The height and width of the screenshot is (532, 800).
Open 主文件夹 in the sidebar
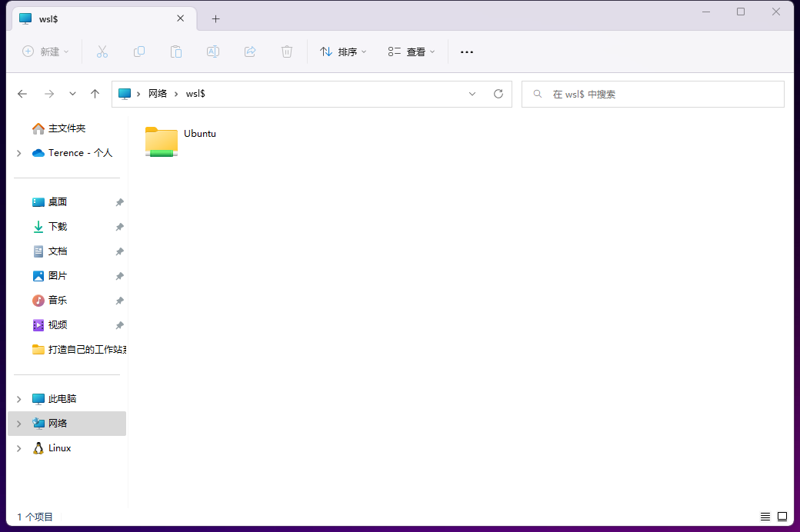67,128
